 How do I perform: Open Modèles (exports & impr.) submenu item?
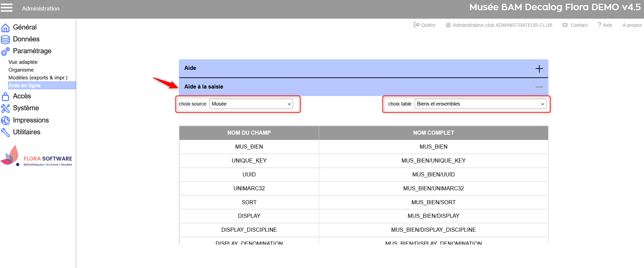click(x=38, y=78)
